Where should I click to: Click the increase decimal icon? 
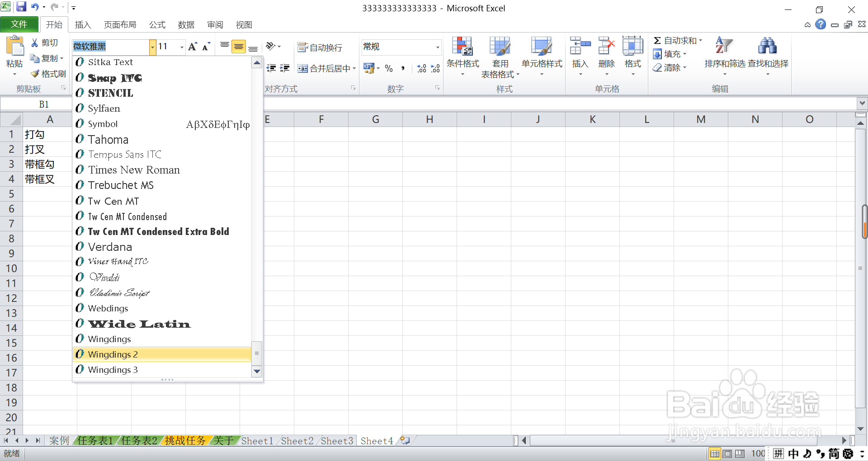pyautogui.click(x=422, y=68)
